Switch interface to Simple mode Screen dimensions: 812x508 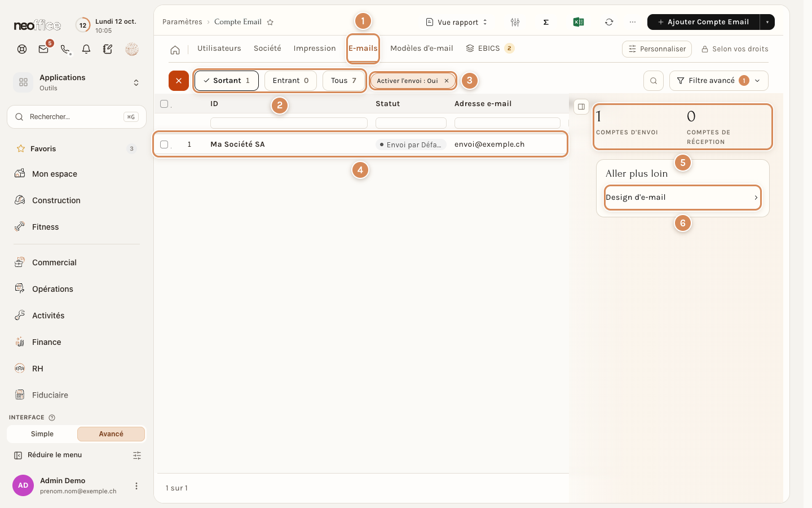click(x=42, y=434)
